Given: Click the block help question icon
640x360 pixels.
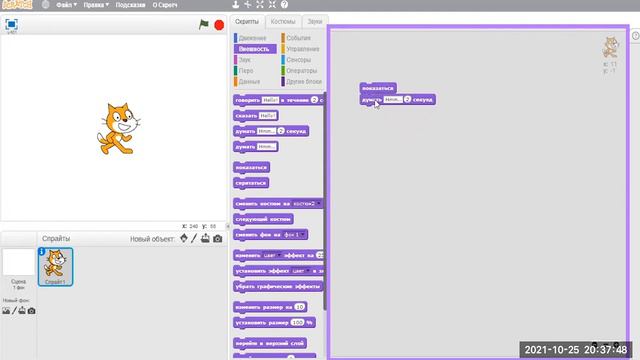Looking at the screenshot, I should click(x=284, y=4).
